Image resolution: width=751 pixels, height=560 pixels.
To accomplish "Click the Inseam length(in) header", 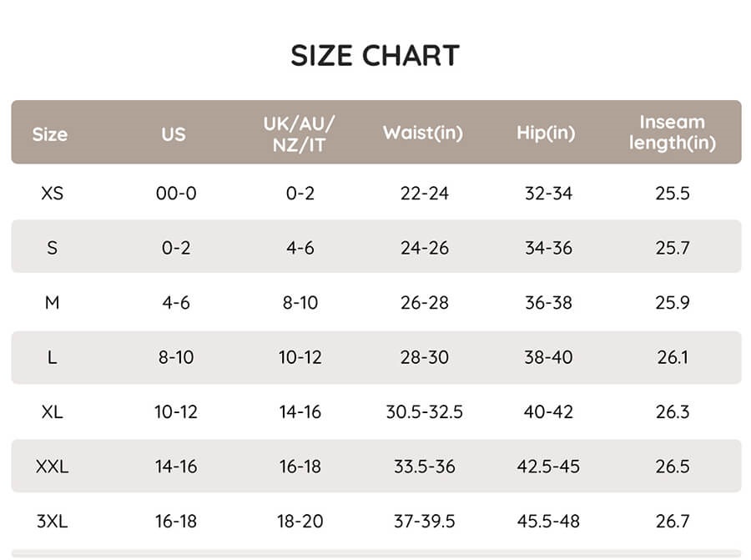I will 672,133.
